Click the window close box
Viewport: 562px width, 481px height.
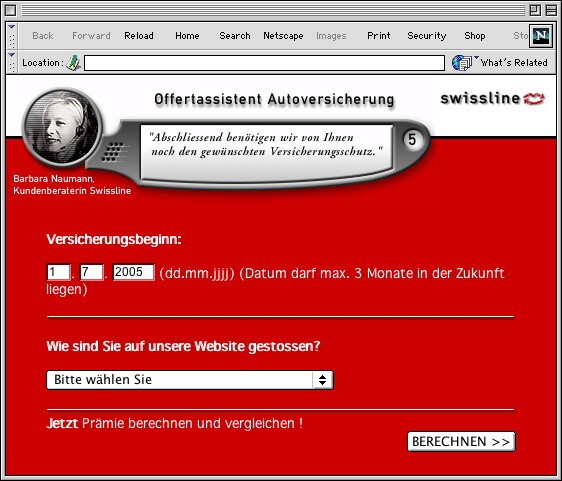(x=10, y=10)
